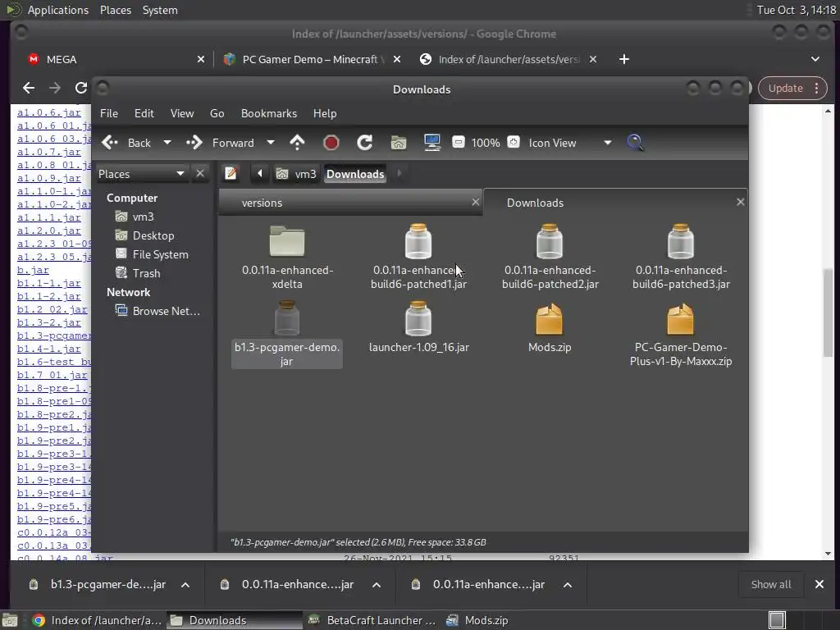Select 0.0.11a-enhanced-build6-patched3.jar file

[681, 258]
